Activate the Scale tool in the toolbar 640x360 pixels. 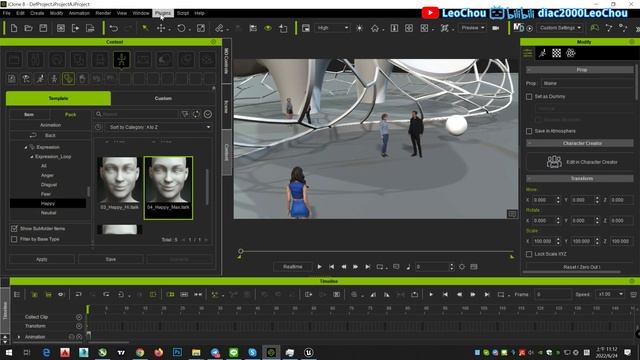pos(201,28)
